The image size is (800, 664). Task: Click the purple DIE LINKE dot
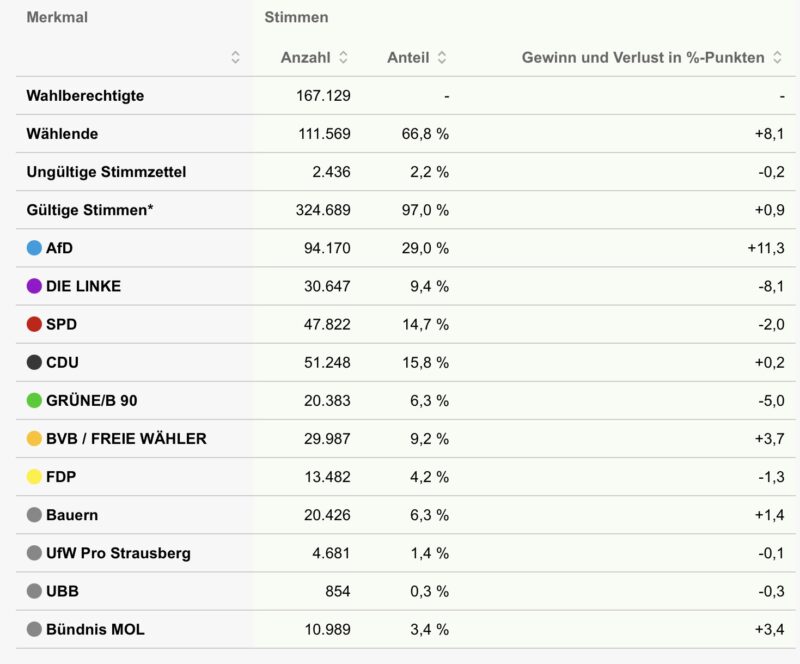[34, 286]
